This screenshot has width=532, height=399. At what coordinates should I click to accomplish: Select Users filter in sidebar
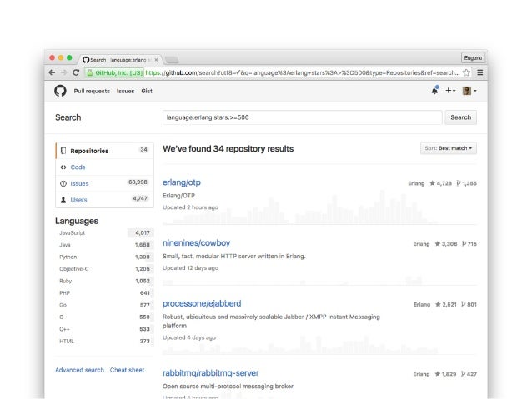104,200
